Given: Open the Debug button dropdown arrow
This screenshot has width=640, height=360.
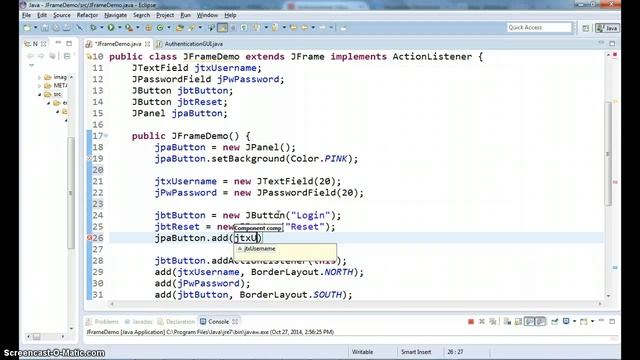Looking at the screenshot, I should click(102, 28).
